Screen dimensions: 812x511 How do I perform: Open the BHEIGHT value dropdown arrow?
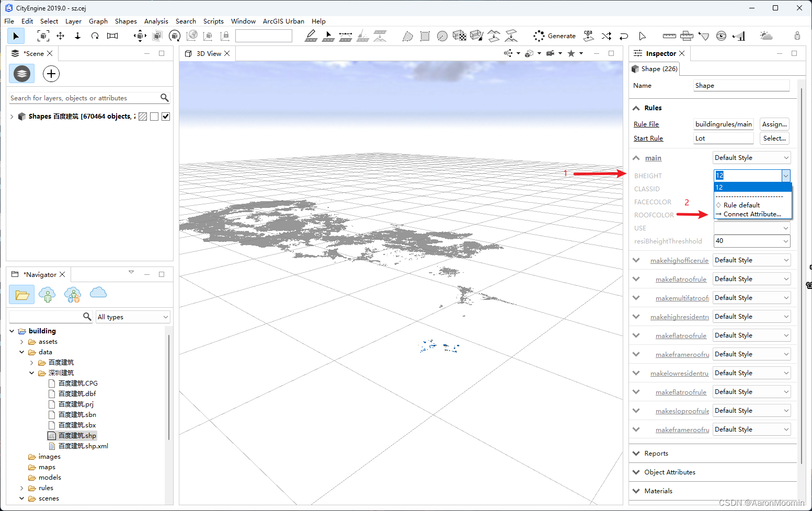[786, 176]
